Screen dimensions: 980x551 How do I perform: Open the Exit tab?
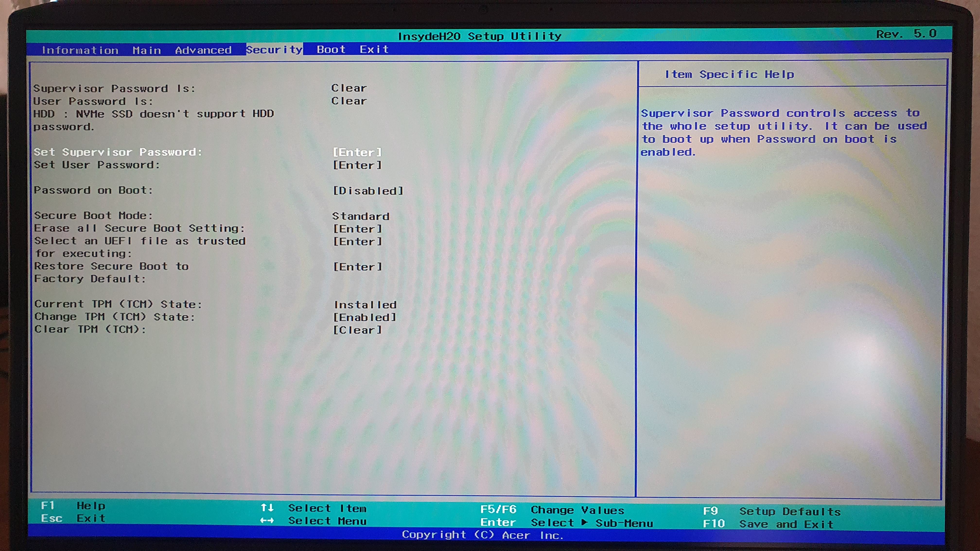pos(374,49)
